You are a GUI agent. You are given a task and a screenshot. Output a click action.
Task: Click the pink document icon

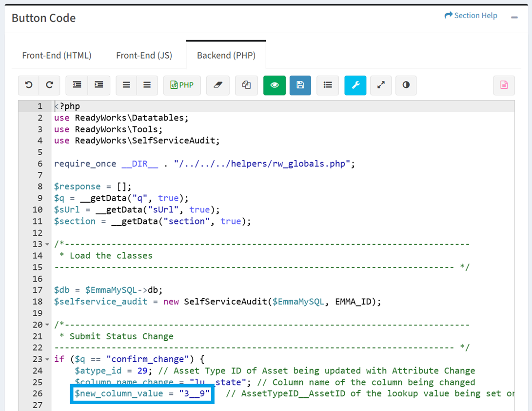click(504, 85)
